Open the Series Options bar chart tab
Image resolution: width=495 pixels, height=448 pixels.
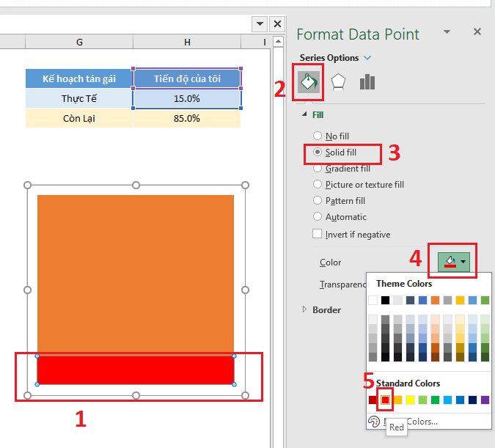click(367, 82)
